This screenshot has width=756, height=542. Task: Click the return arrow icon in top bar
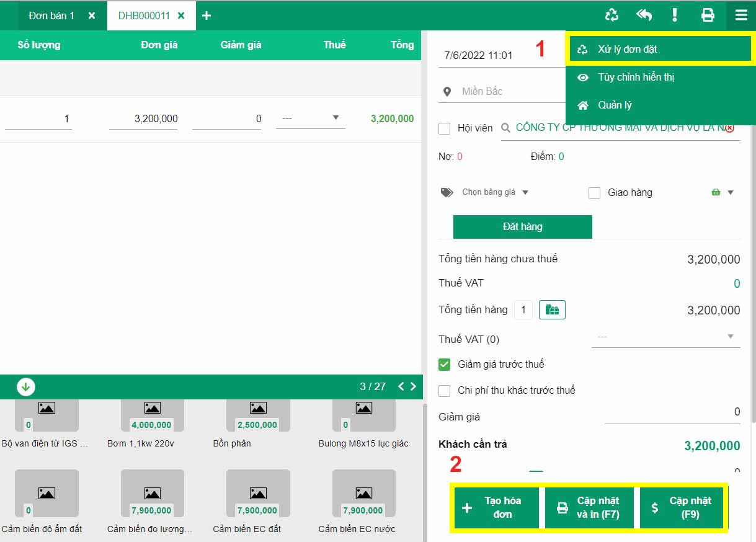(x=644, y=16)
